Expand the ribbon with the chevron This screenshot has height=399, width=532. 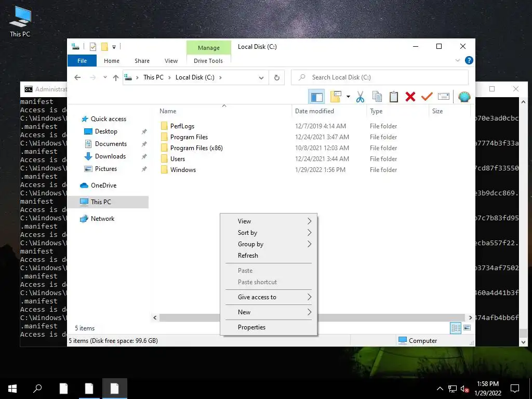457,60
